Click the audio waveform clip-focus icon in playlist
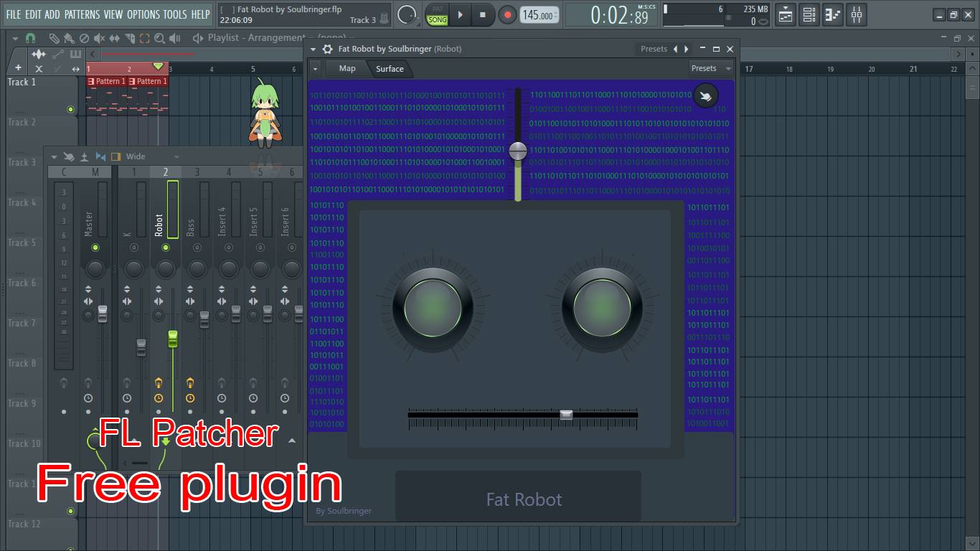This screenshot has height=551, width=980. point(39,54)
